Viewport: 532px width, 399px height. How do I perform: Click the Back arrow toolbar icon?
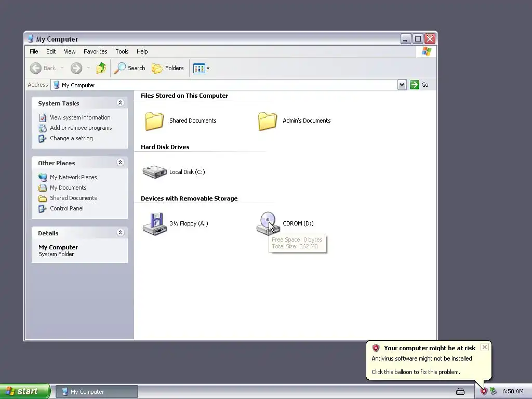tap(36, 68)
